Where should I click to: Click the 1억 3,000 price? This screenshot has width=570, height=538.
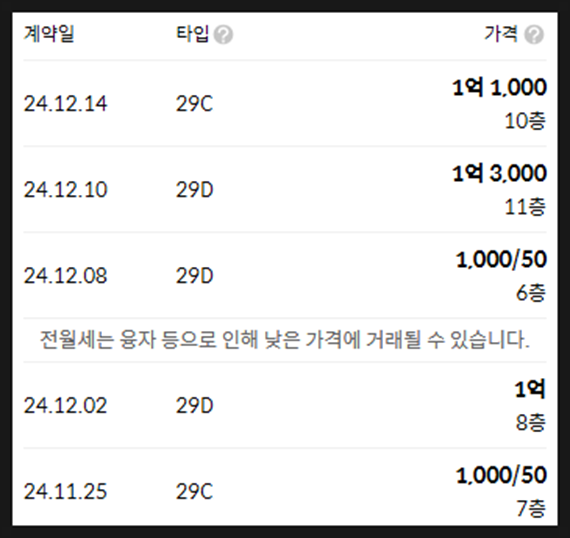[x=499, y=173]
